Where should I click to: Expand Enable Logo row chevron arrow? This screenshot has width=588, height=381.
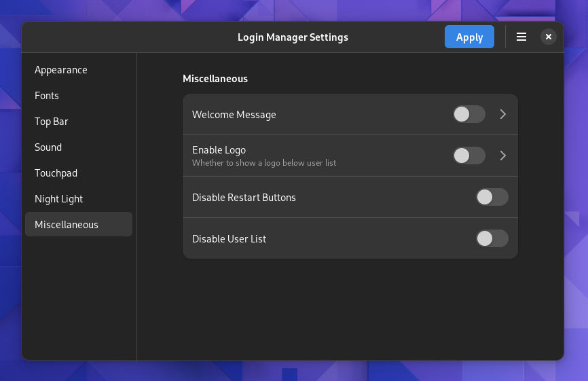tap(503, 156)
